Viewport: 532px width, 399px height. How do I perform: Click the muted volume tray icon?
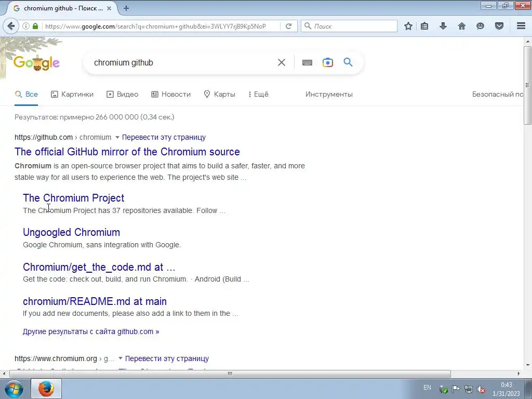pos(481,389)
